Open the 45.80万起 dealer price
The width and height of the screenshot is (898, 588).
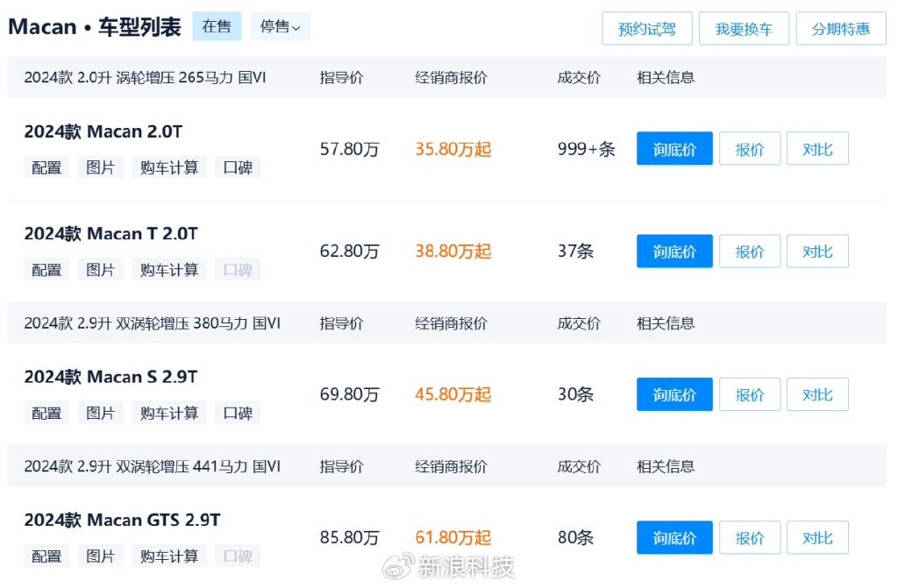pos(453,394)
